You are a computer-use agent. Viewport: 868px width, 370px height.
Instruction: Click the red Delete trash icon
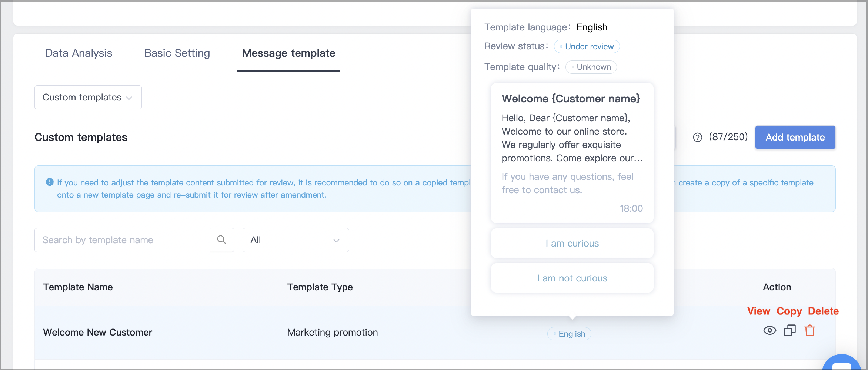[810, 330]
